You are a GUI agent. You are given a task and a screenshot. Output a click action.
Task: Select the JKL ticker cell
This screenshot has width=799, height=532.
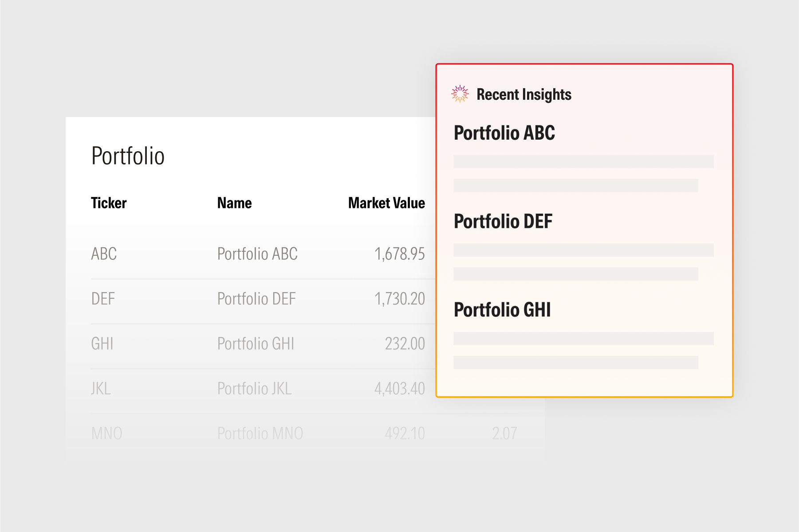[101, 388]
